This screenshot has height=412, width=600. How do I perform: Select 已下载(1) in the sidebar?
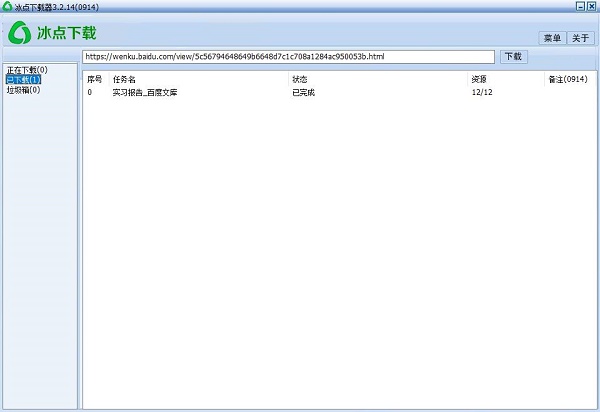[x=24, y=80]
